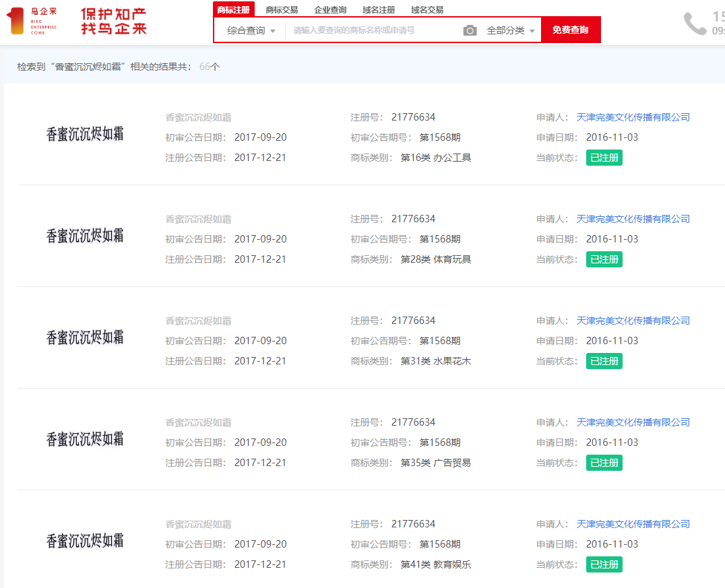Click trademark image in 第41类 教育娱乐 row
This screenshot has height=588, width=725.
pos(85,541)
